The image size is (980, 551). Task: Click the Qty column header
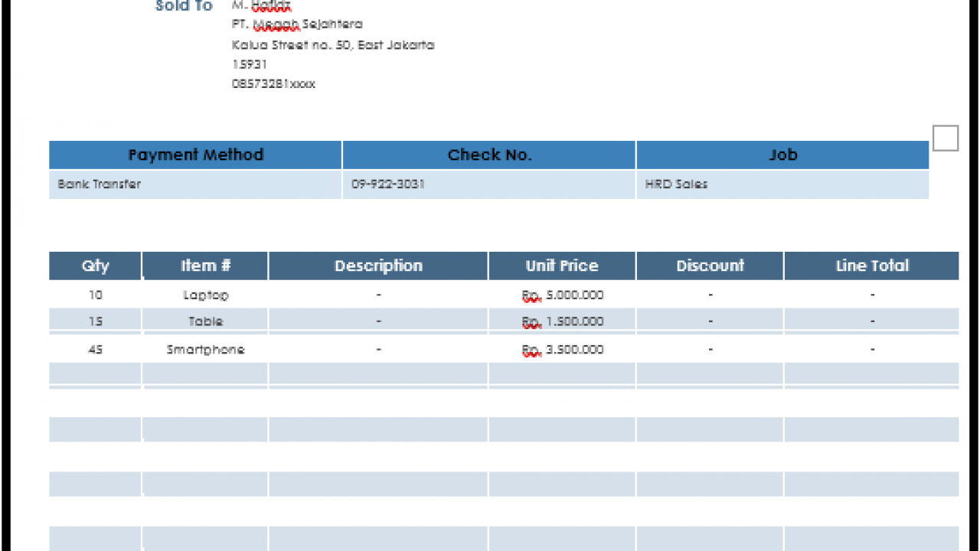pos(95,266)
